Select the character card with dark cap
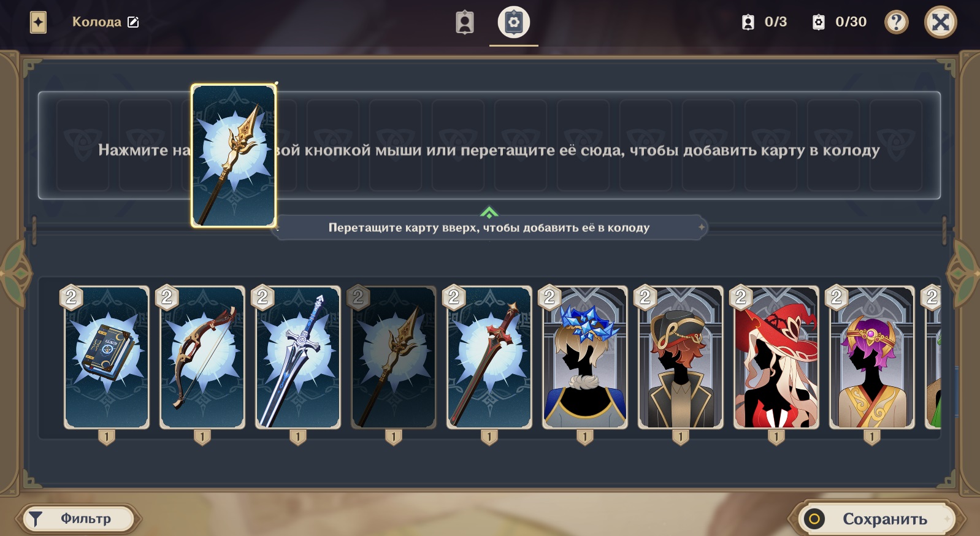 tap(681, 357)
